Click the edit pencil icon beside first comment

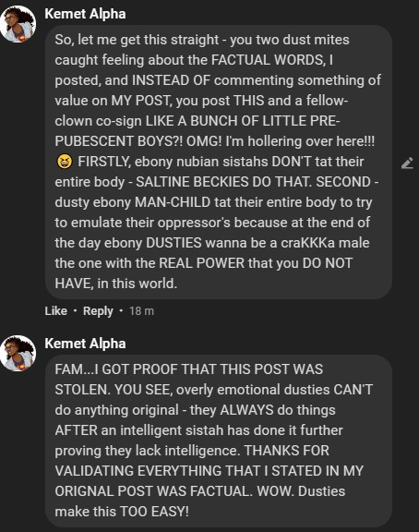point(407,163)
